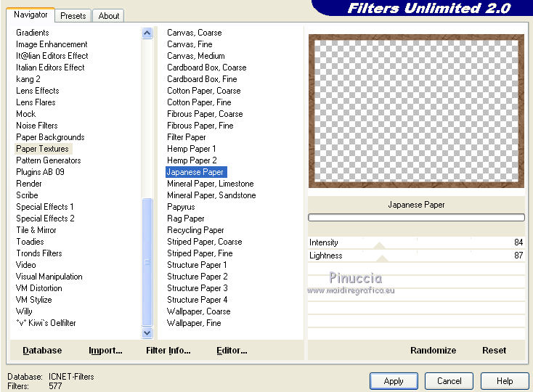Screen dimensions: 533x392
Task: Open Filter Info...
Action: (168, 350)
